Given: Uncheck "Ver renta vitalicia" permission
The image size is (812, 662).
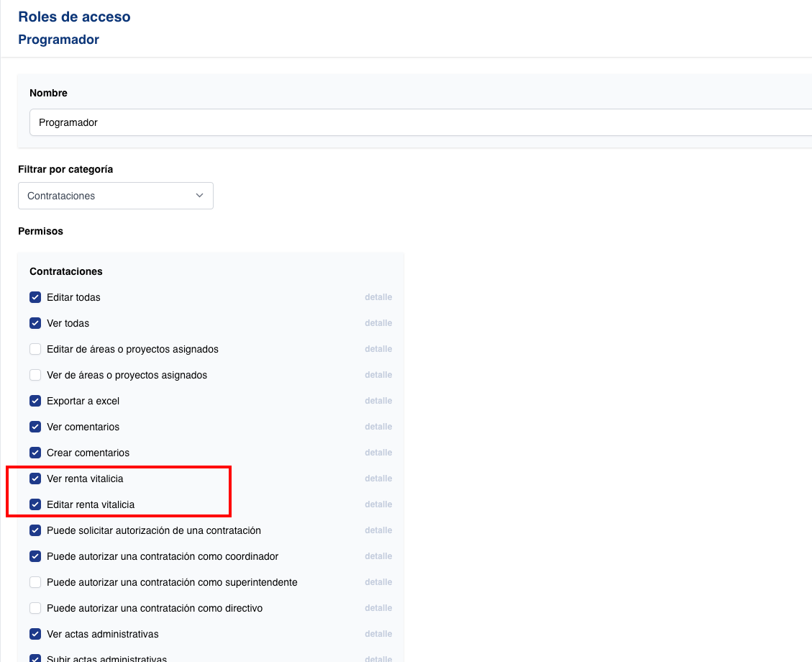Looking at the screenshot, I should (35, 479).
